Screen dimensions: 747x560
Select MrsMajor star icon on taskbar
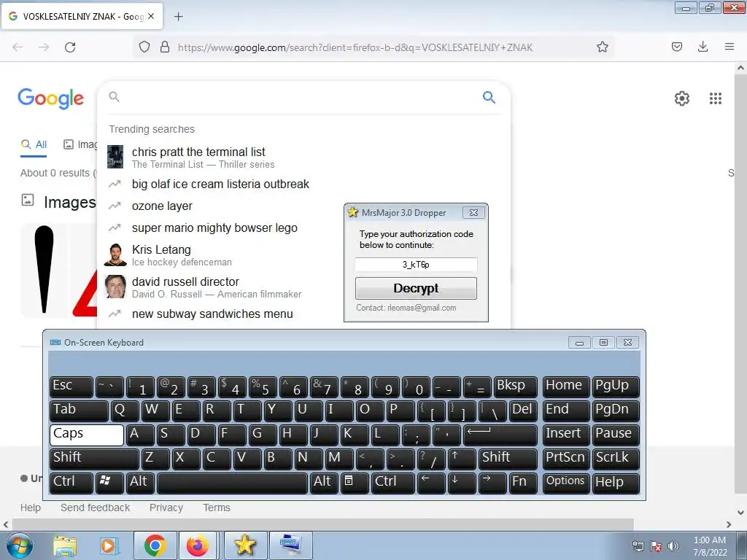245,545
